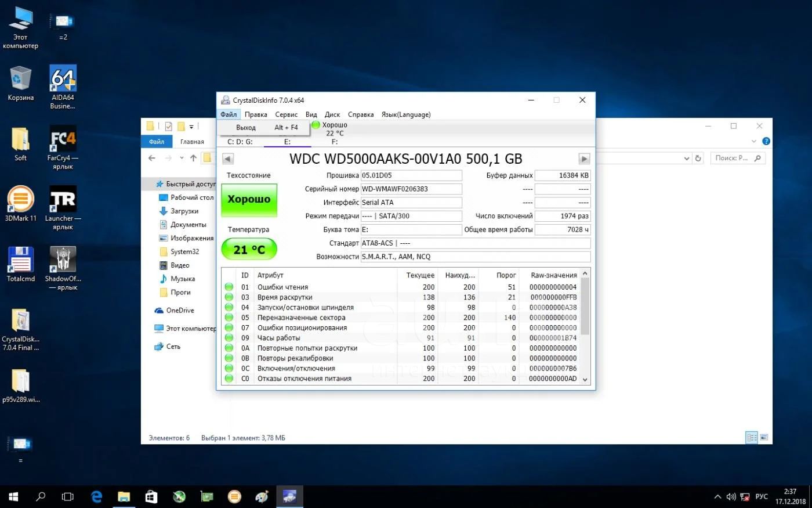This screenshot has width=812, height=508.
Task: Open the Сервис menu
Action: tap(286, 114)
